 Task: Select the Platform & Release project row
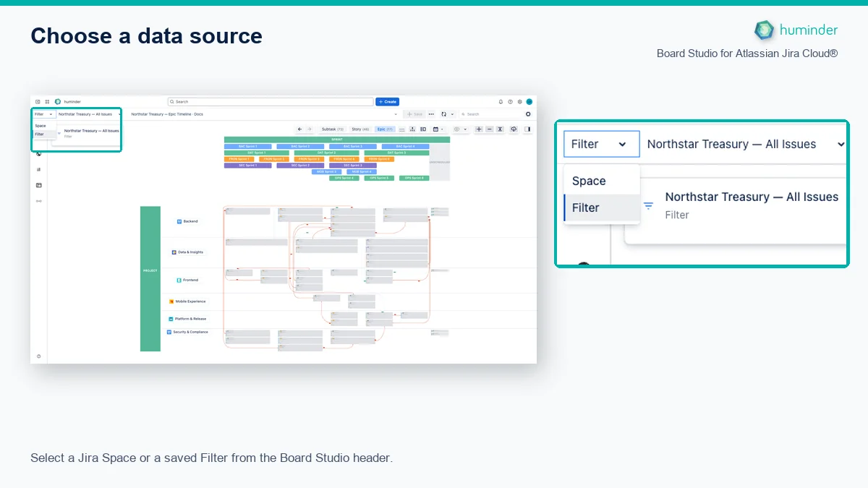(x=187, y=319)
